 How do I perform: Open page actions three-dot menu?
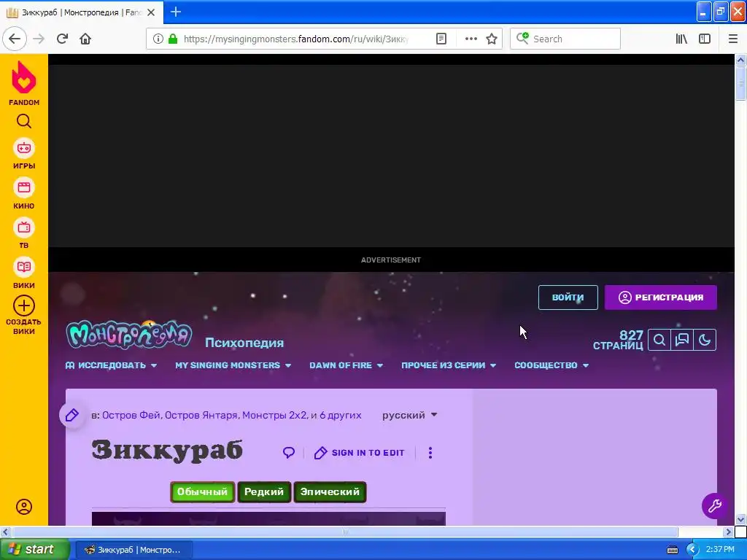[471, 39]
